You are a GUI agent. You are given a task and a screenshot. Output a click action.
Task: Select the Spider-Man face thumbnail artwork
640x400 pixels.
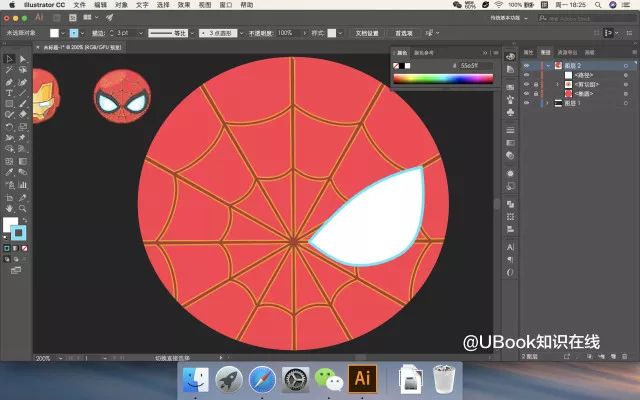(x=122, y=96)
